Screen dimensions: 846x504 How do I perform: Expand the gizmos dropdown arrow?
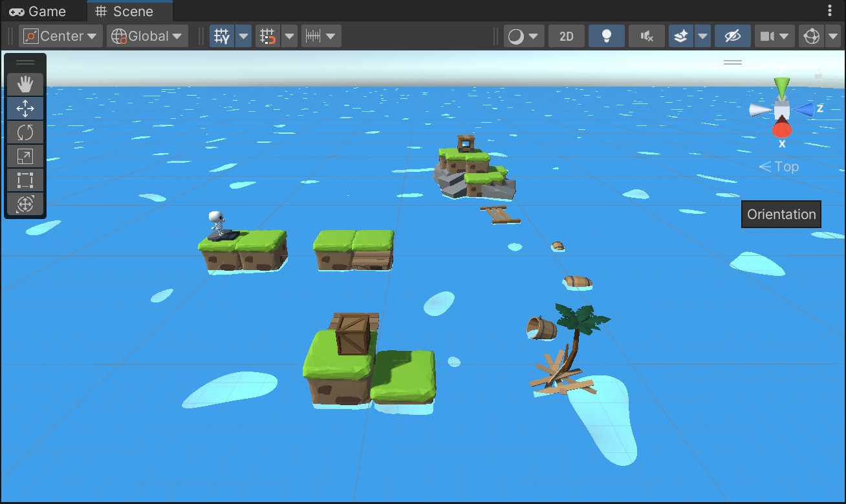point(833,36)
